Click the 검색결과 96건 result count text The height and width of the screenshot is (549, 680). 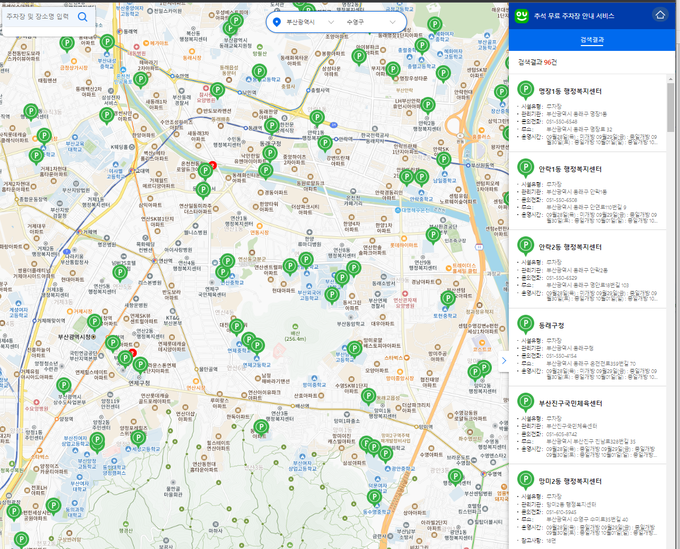[x=537, y=62]
